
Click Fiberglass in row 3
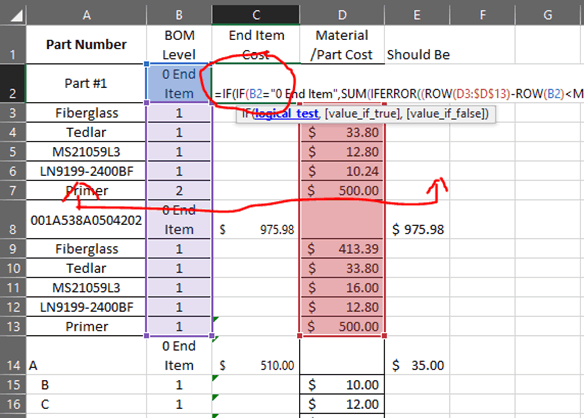tap(86, 113)
